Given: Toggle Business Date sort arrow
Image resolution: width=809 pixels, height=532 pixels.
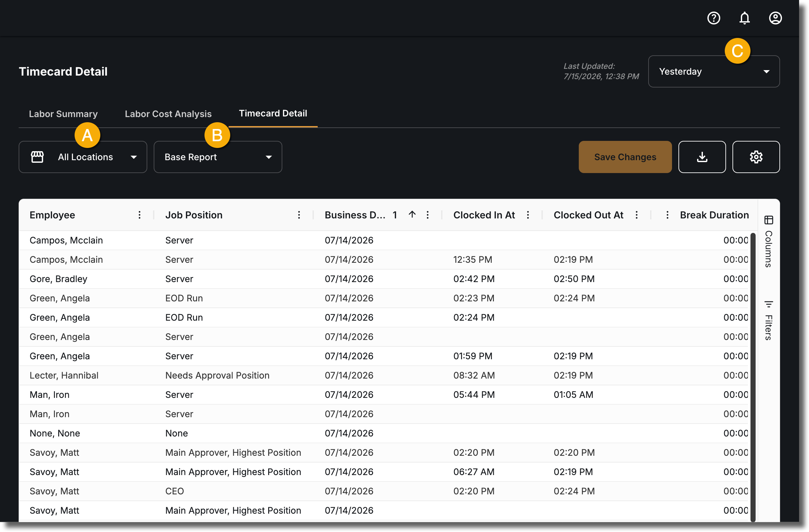Looking at the screenshot, I should pyautogui.click(x=412, y=215).
